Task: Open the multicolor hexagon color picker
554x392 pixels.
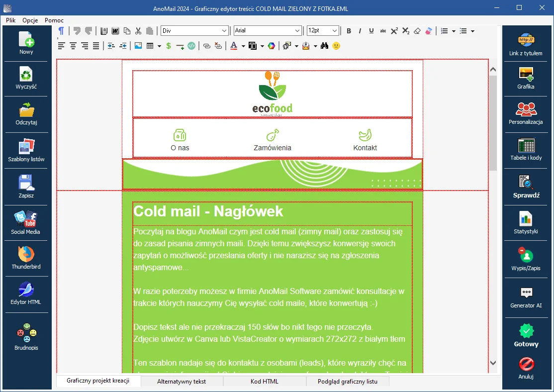Action: pyautogui.click(x=271, y=46)
